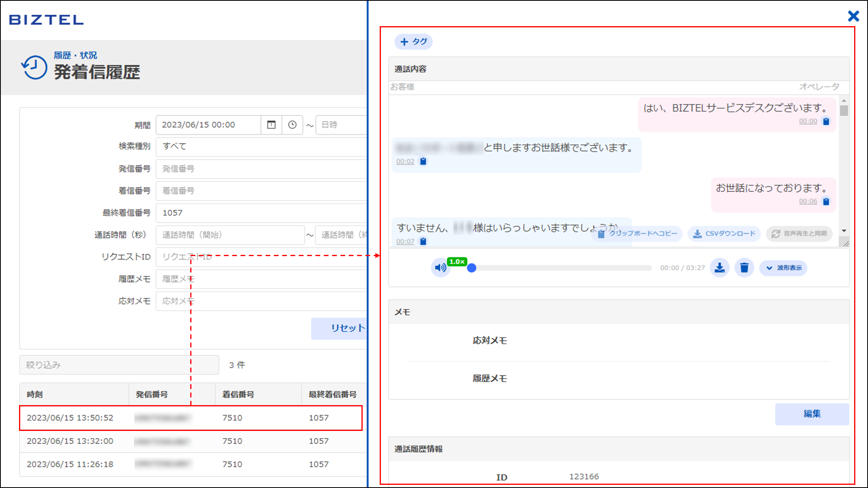Add a tag with the タグ button
Image resolution: width=868 pixels, height=488 pixels.
pos(413,42)
